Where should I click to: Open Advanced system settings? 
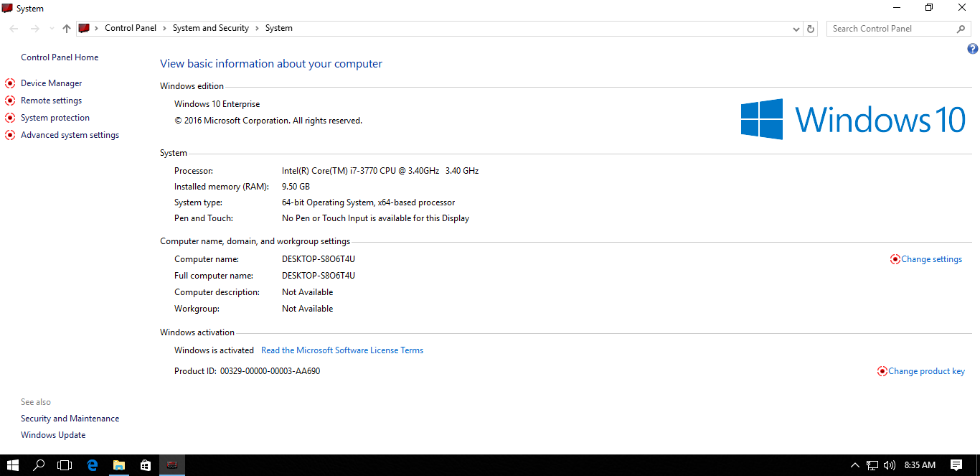(x=70, y=135)
